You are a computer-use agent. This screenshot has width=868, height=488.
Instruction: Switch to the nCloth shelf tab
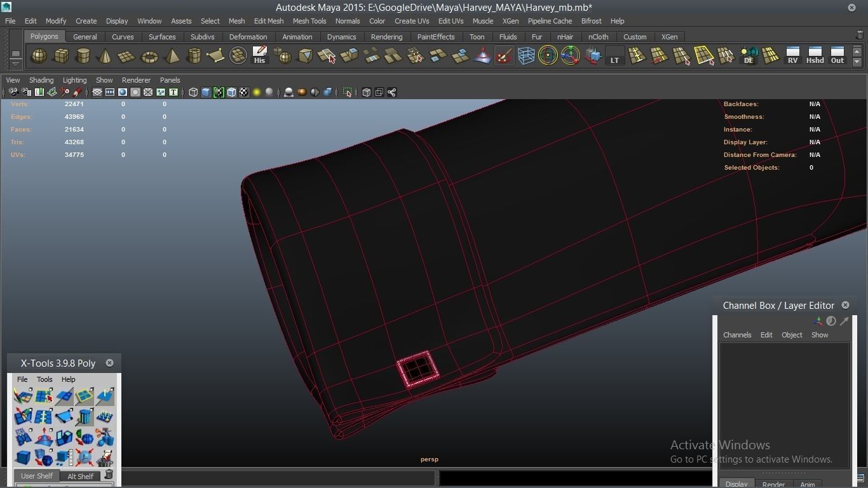(598, 37)
